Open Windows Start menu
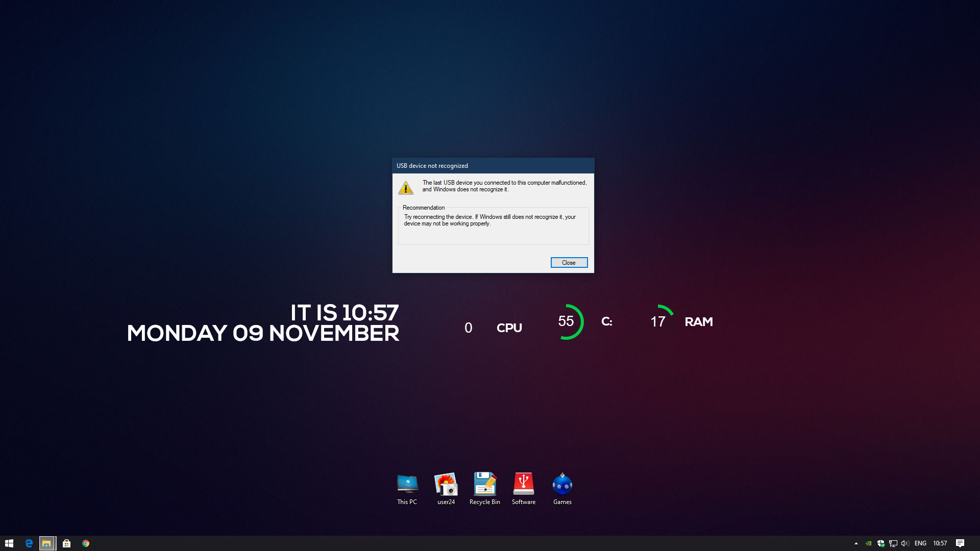Image resolution: width=980 pixels, height=551 pixels. [x=9, y=543]
